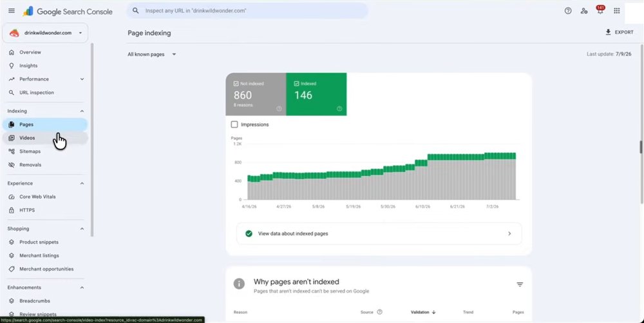Collapse the Enhancements section
The width and height of the screenshot is (644, 323).
coord(82,288)
